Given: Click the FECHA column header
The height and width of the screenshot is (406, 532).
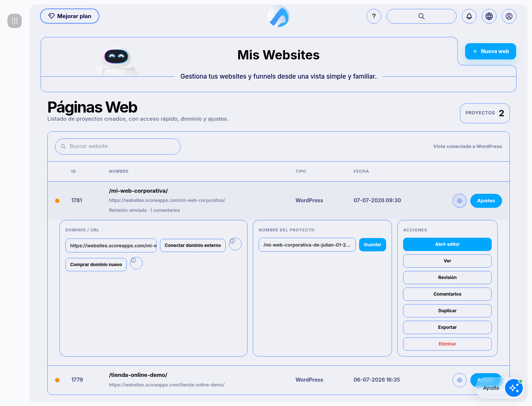Looking at the screenshot, I should coord(361,171).
